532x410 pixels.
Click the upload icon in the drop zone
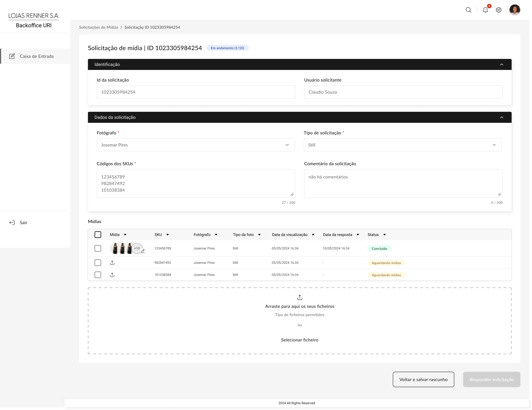tap(300, 297)
